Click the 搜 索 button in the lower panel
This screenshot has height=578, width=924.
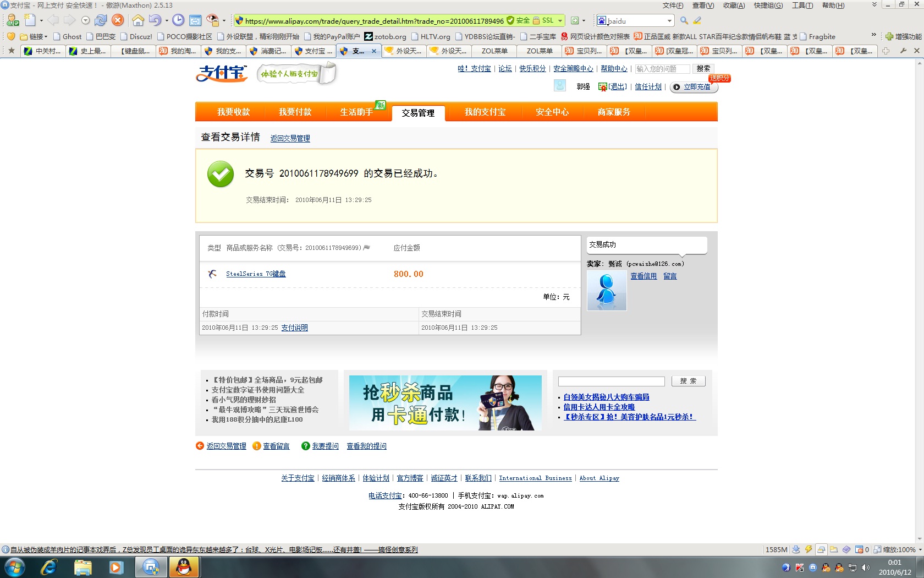[688, 381]
